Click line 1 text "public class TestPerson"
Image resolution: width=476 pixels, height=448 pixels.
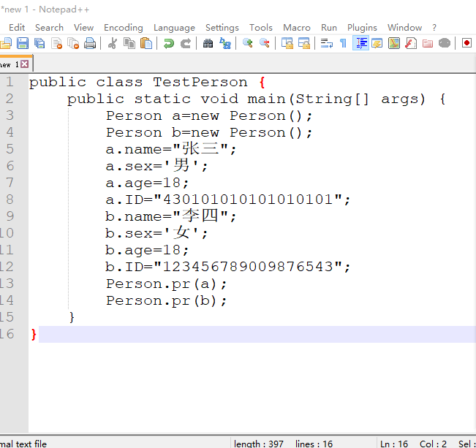(138, 83)
